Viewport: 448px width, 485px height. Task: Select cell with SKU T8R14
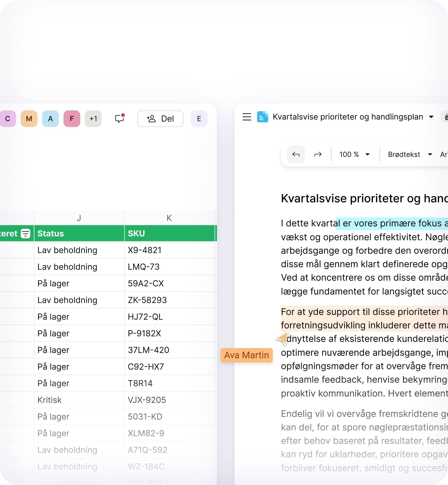tap(170, 383)
